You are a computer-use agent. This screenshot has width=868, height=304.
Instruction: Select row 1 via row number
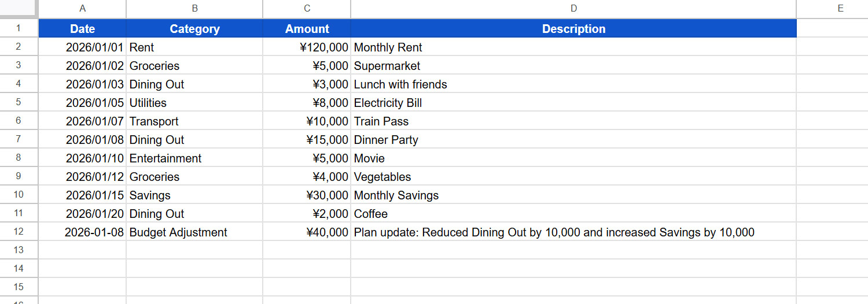(19, 28)
